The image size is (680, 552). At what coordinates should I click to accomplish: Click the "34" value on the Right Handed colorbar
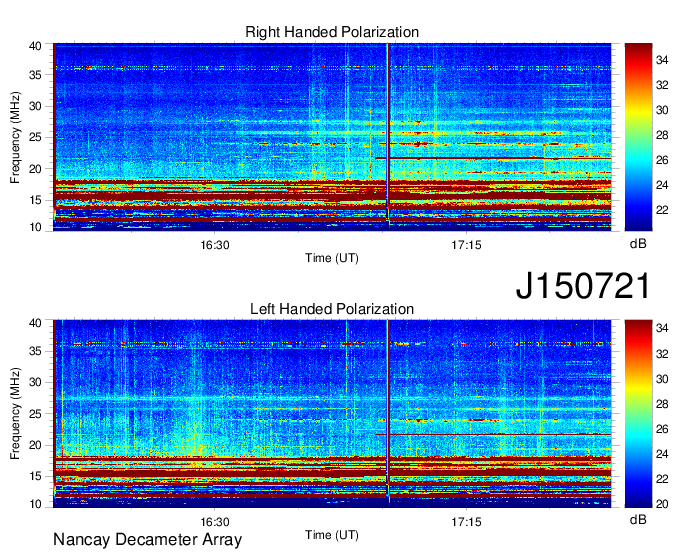coord(662,60)
